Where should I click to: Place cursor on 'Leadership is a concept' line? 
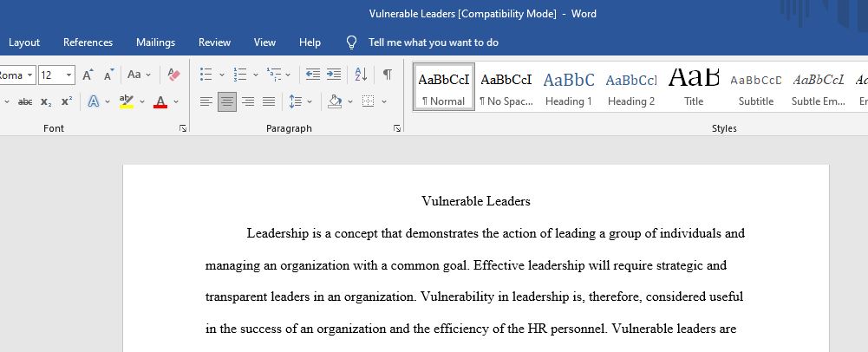point(495,233)
